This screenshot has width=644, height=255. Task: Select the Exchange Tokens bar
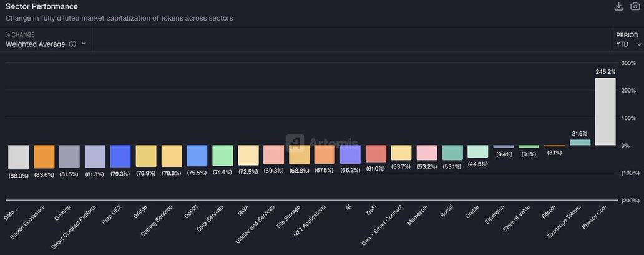(x=580, y=142)
